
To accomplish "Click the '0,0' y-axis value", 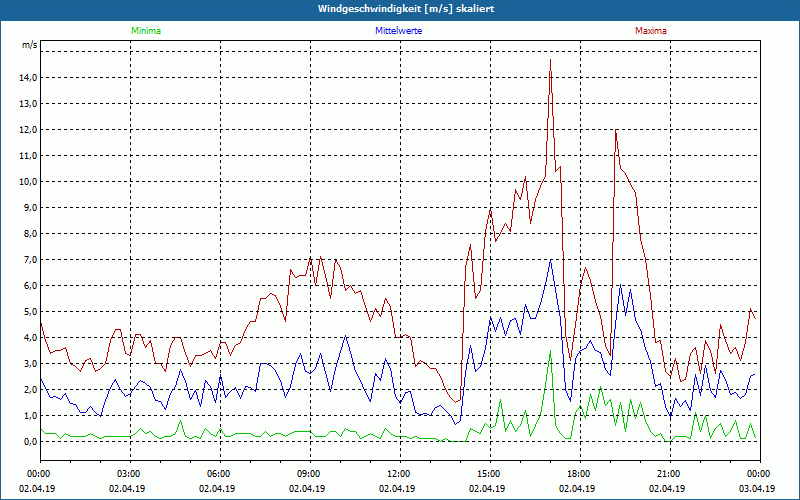I will point(30,442).
